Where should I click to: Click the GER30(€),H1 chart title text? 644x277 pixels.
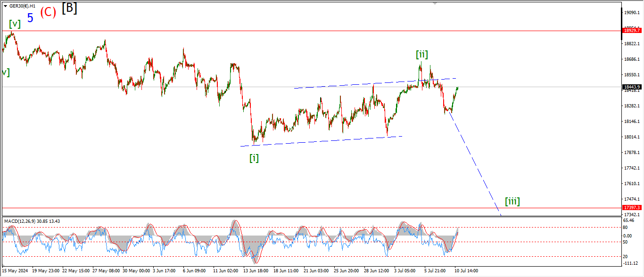tap(23, 6)
